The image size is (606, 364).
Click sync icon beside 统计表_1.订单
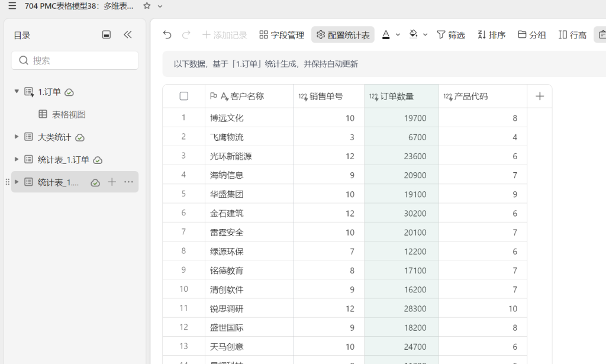(98, 160)
